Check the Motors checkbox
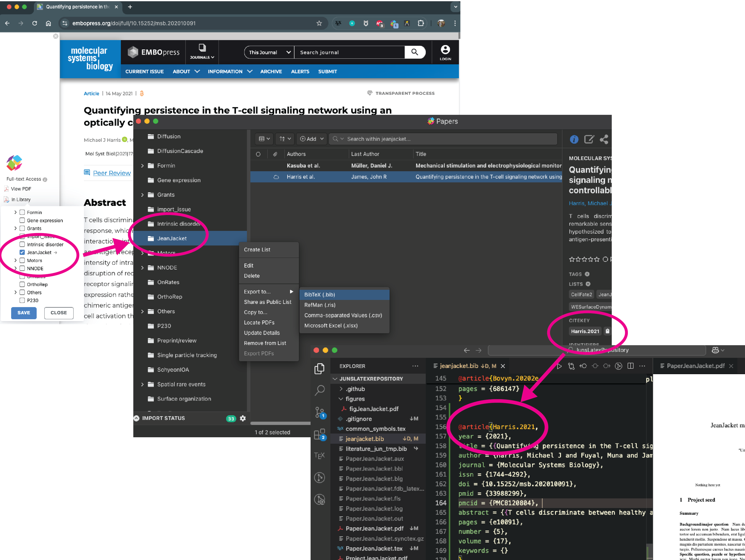The height and width of the screenshot is (560, 745). 22,261
